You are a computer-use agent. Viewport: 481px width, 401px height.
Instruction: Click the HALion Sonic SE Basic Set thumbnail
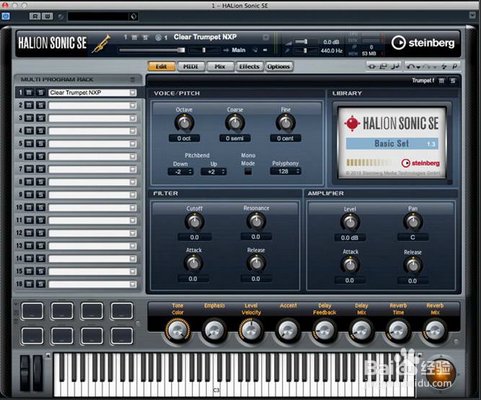click(x=392, y=142)
